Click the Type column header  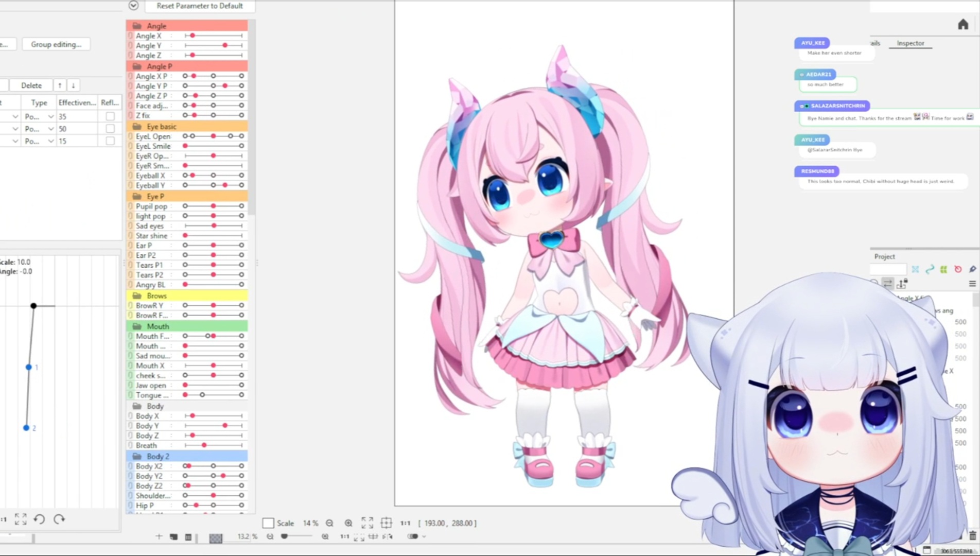(x=39, y=102)
